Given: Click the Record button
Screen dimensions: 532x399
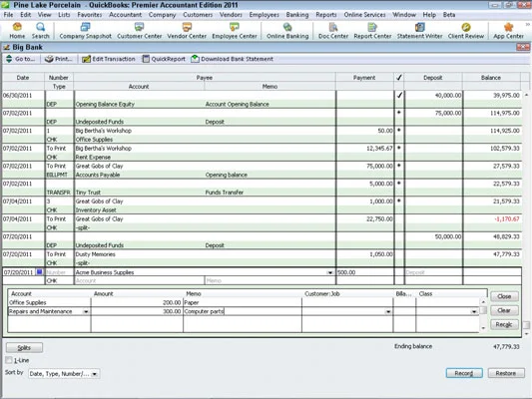Looking at the screenshot, I should 464,373.
